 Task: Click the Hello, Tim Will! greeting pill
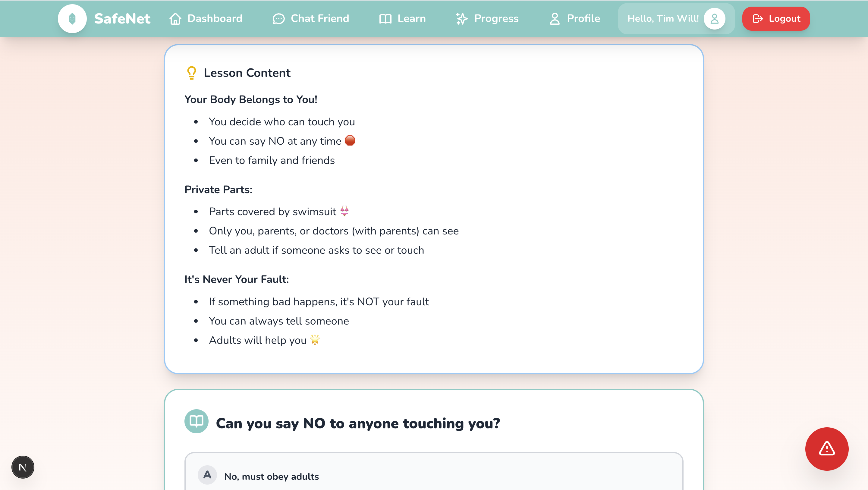click(663, 19)
